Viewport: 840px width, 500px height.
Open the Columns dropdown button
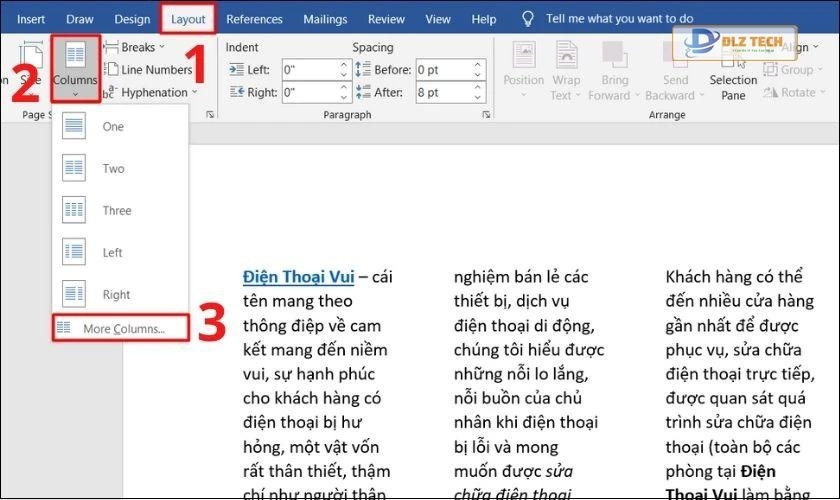[76, 69]
